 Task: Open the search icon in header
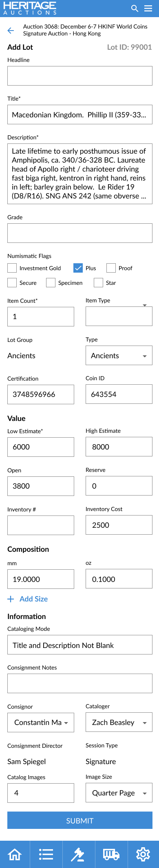point(135,8)
